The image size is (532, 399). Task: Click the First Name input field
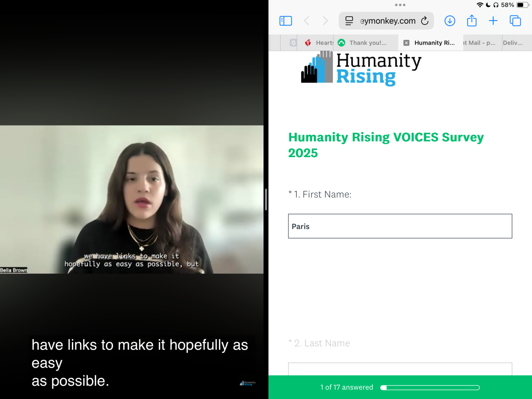tap(400, 226)
